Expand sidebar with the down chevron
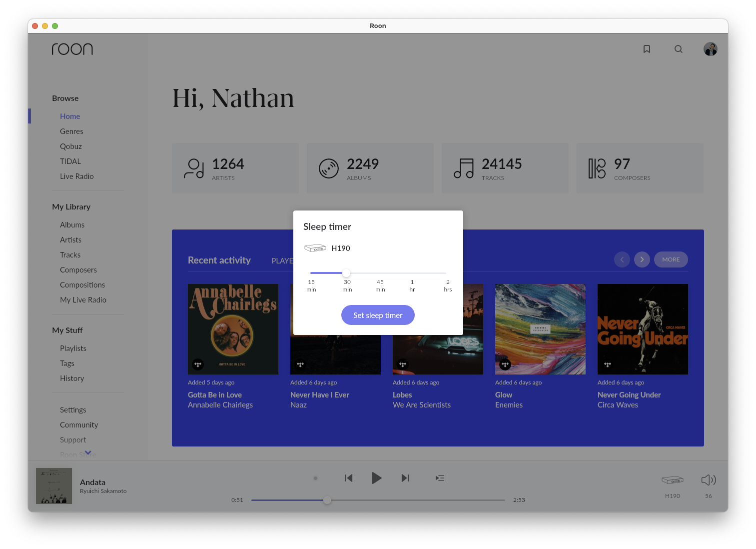756x549 pixels. pos(88,452)
